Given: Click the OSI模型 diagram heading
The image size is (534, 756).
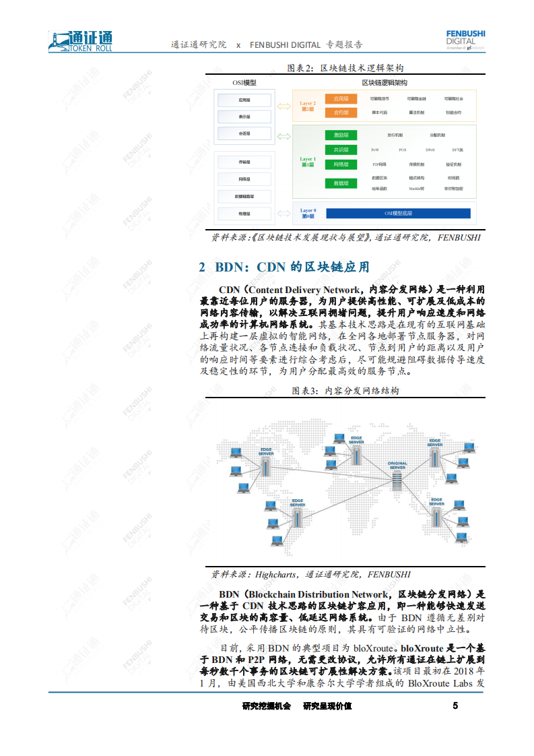Looking at the screenshot, I should click(244, 83).
